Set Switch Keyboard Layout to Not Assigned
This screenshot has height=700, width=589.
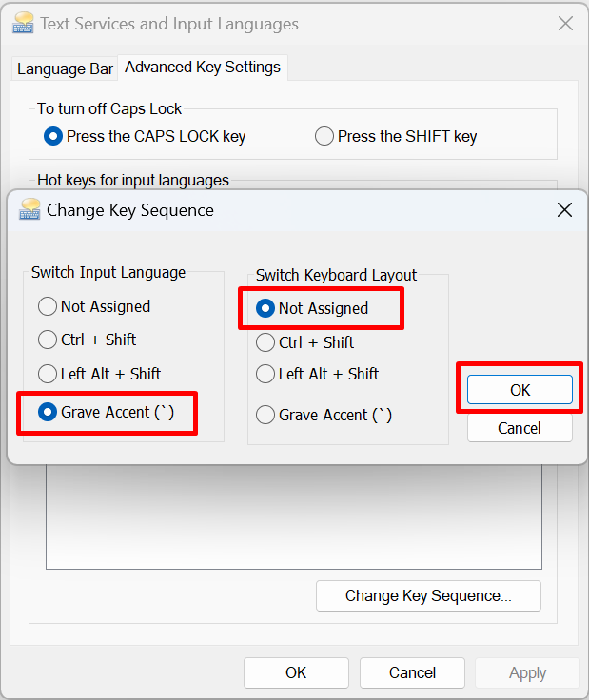point(265,308)
